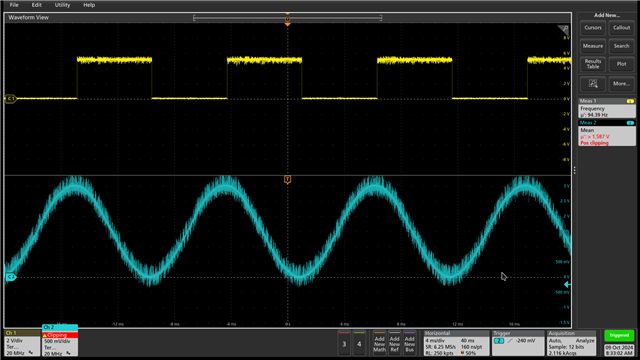
Task: Click the Cursors button
Action: pos(593,28)
